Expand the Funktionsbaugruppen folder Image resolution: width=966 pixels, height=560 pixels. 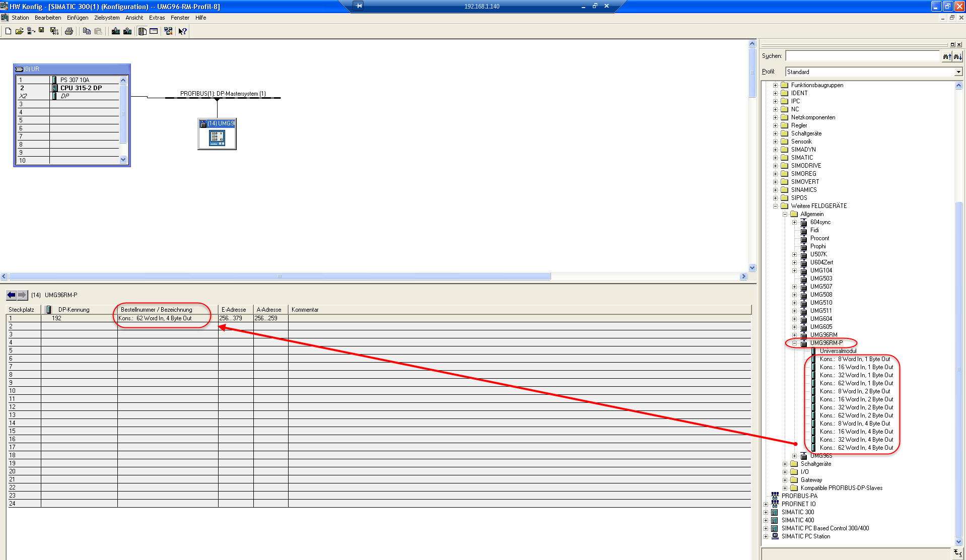775,85
